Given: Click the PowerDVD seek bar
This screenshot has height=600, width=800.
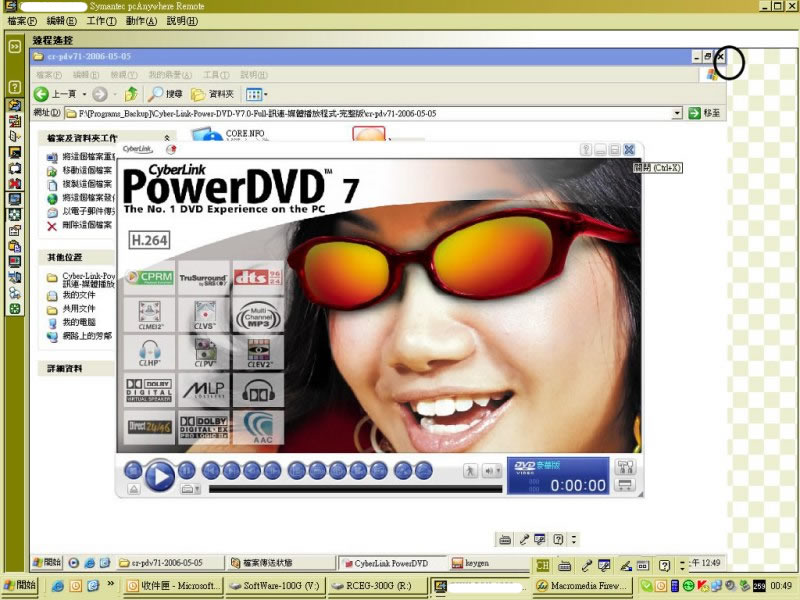Looking at the screenshot, I should click(356, 489).
